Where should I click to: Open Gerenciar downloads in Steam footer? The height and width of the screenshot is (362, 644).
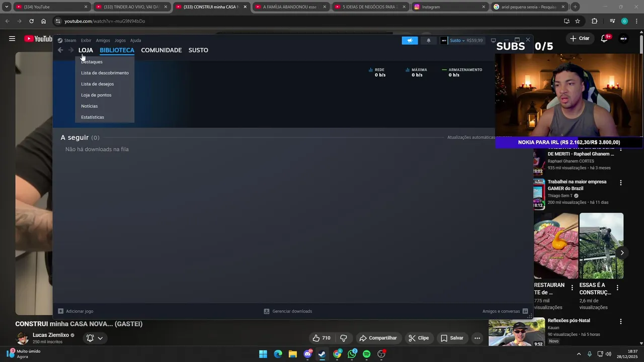click(x=288, y=311)
